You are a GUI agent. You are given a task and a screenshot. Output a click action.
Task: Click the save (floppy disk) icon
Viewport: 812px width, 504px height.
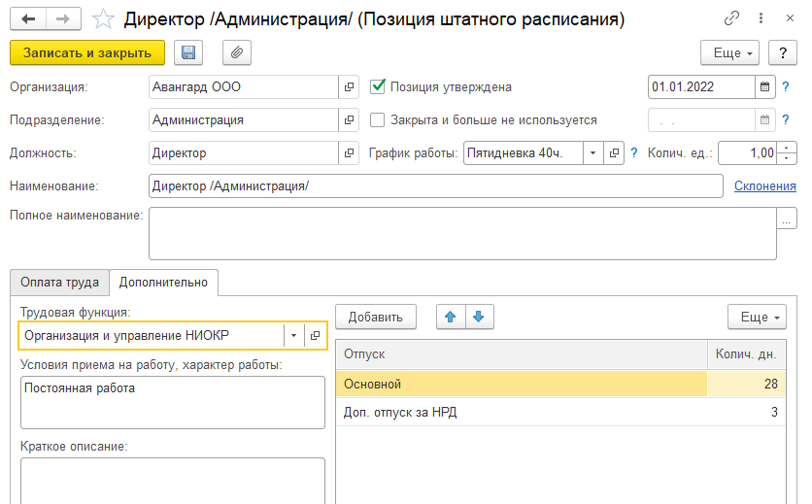[188, 52]
